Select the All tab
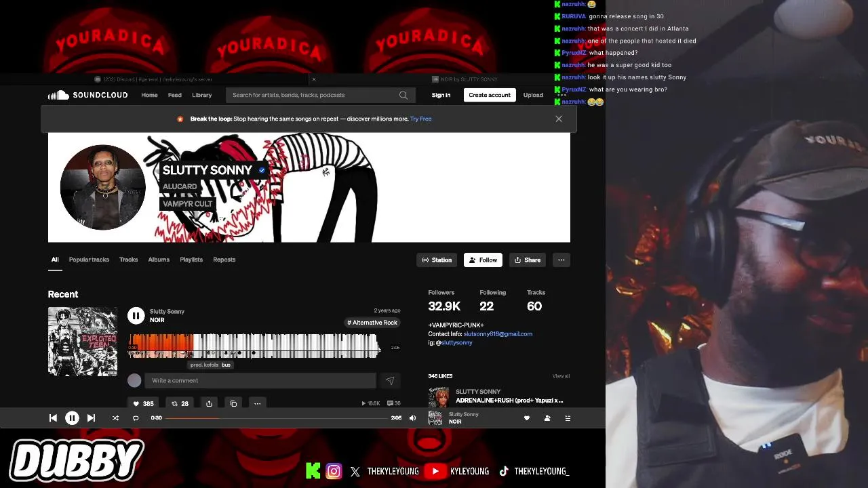This screenshot has width=868, height=488. tap(55, 260)
